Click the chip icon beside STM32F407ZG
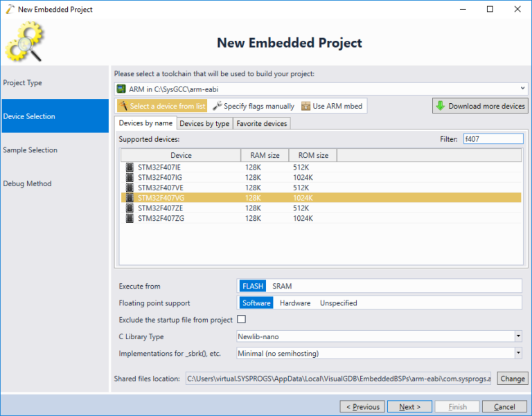 pyautogui.click(x=130, y=218)
